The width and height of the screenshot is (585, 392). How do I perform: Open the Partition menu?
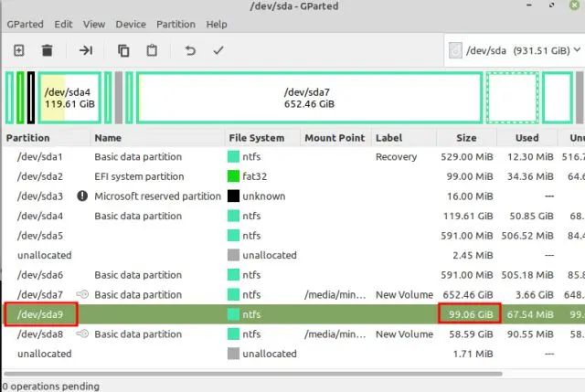tap(175, 24)
